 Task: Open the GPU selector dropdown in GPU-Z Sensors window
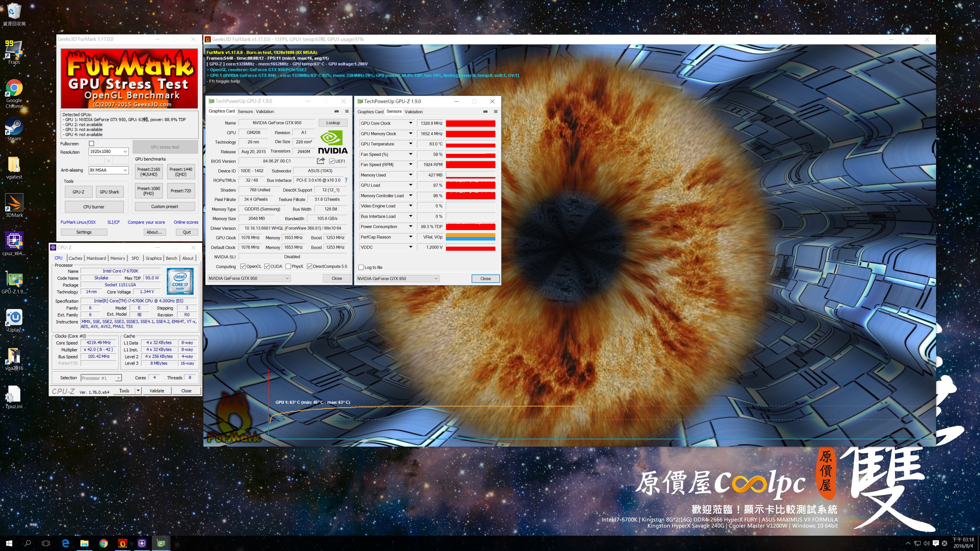pos(398,279)
